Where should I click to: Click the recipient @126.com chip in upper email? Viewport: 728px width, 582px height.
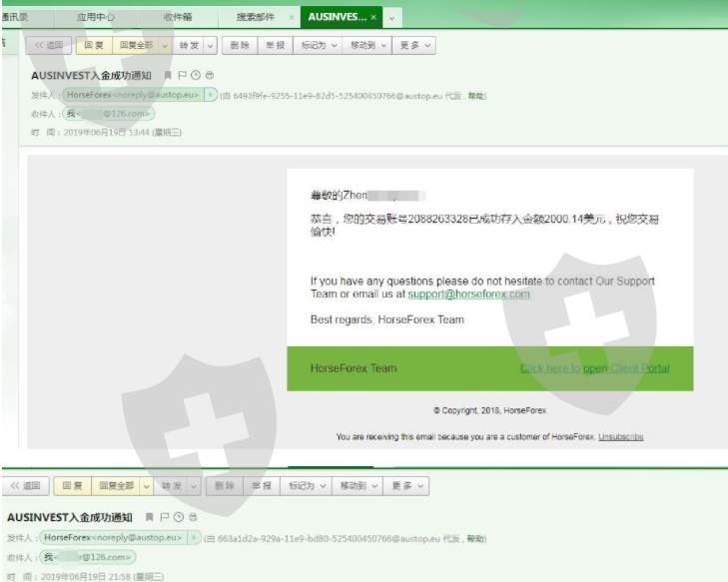(x=109, y=114)
